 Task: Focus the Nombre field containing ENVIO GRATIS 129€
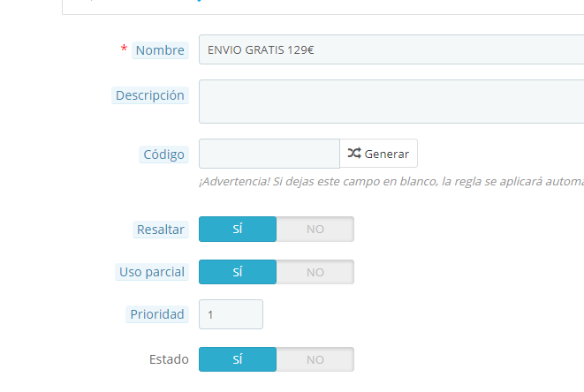coord(391,49)
